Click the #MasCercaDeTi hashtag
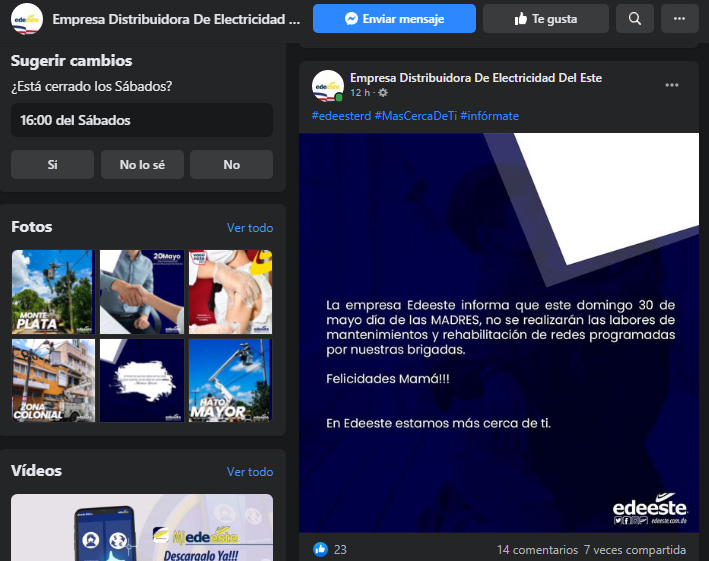 [415, 116]
